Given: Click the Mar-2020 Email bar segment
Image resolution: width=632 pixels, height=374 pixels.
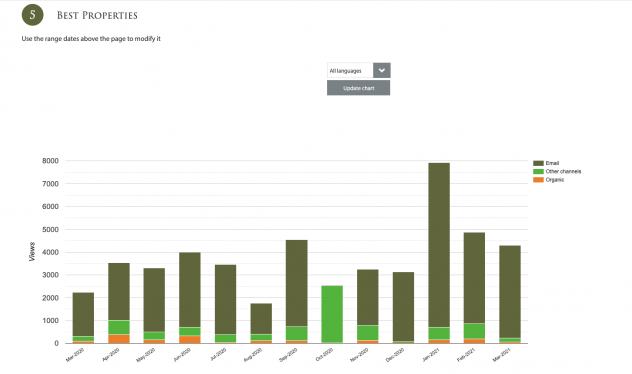Looking at the screenshot, I should click(x=83, y=314).
